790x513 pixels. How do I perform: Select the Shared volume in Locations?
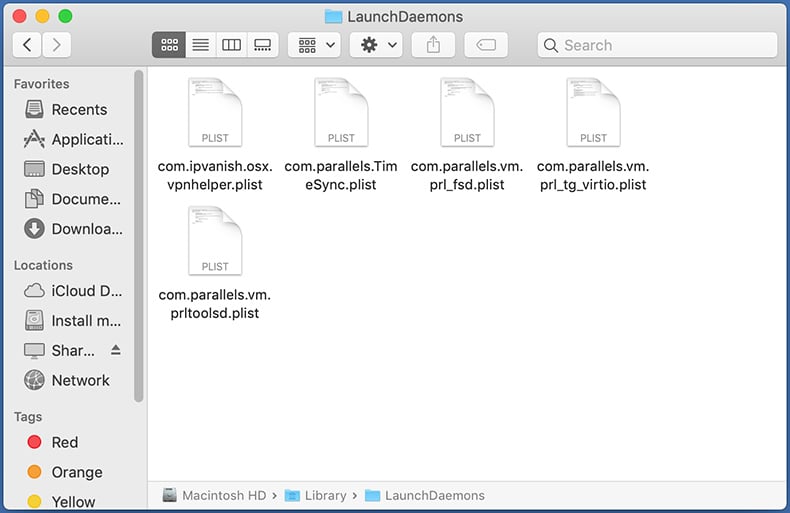click(59, 350)
